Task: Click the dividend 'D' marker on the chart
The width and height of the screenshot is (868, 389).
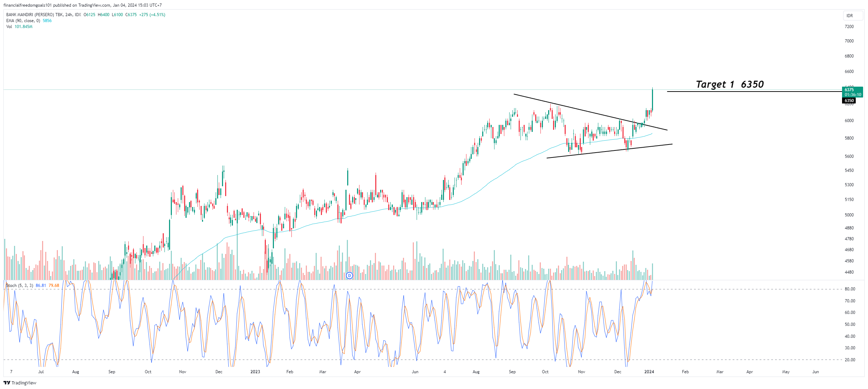Action: [349, 276]
